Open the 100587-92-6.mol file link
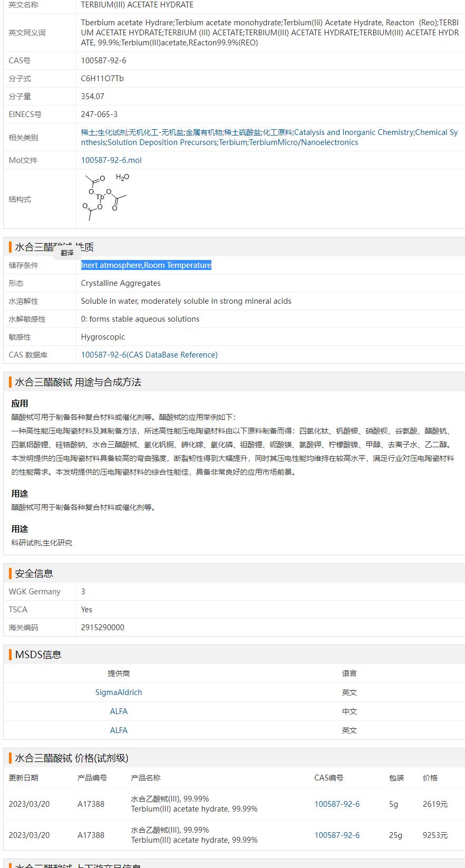Viewport: 465px width, 868px height. click(x=111, y=160)
